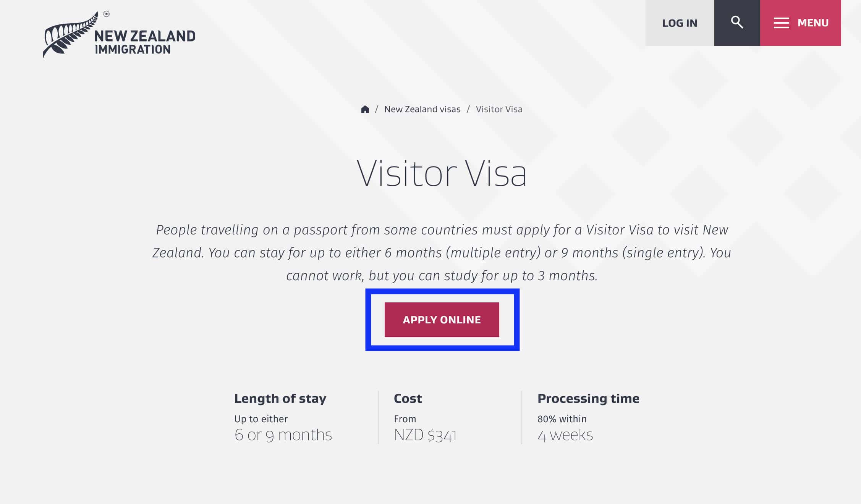This screenshot has height=504, width=861.
Task: Click the three-line menu icon
Action: (x=782, y=23)
